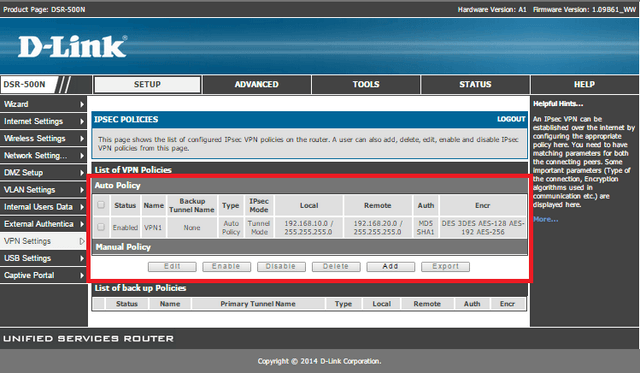Click the Add policy button

(x=390, y=266)
